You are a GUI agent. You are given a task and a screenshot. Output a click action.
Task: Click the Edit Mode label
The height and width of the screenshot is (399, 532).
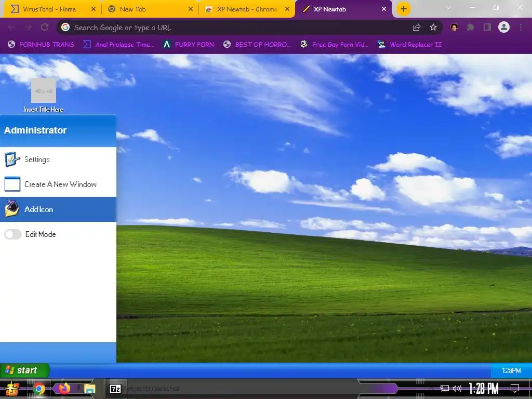(x=41, y=234)
